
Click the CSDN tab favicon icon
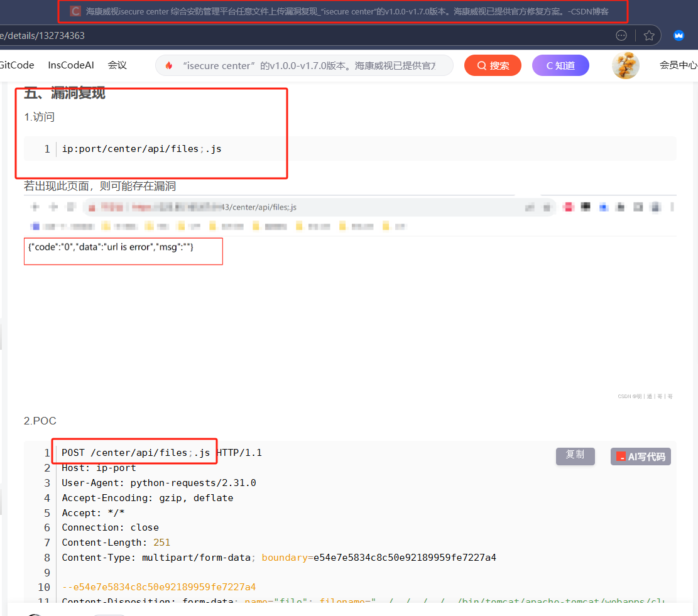coord(75,11)
